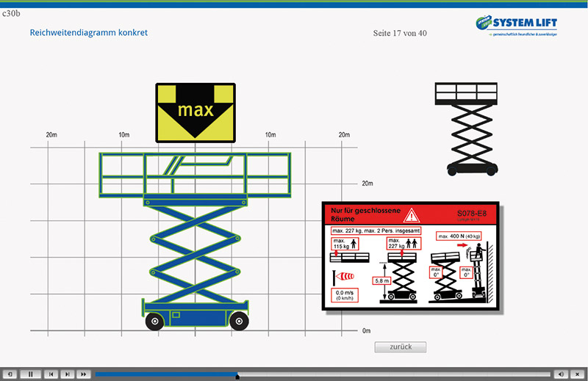The height and width of the screenshot is (381, 588).
Task: Click the fast forward button
Action: [x=85, y=374]
